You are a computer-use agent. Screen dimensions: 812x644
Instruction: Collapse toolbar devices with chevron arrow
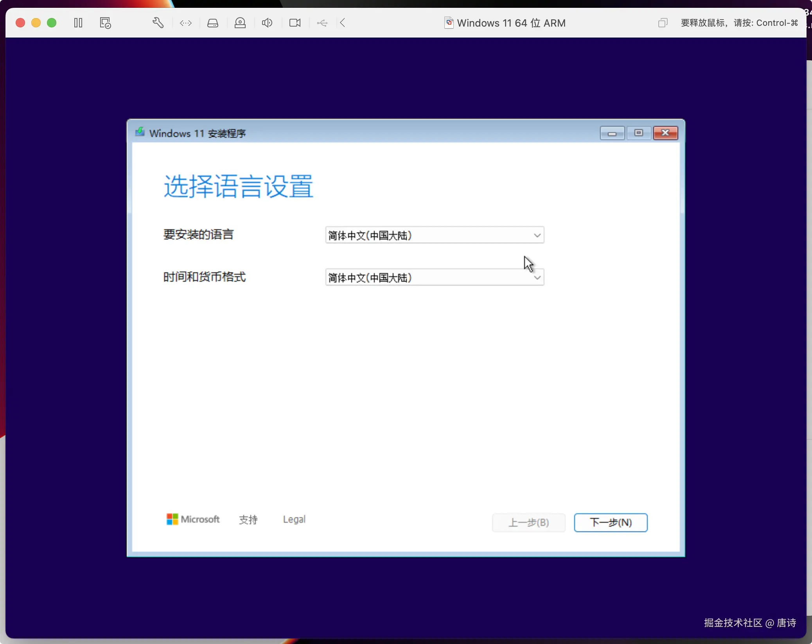click(343, 23)
